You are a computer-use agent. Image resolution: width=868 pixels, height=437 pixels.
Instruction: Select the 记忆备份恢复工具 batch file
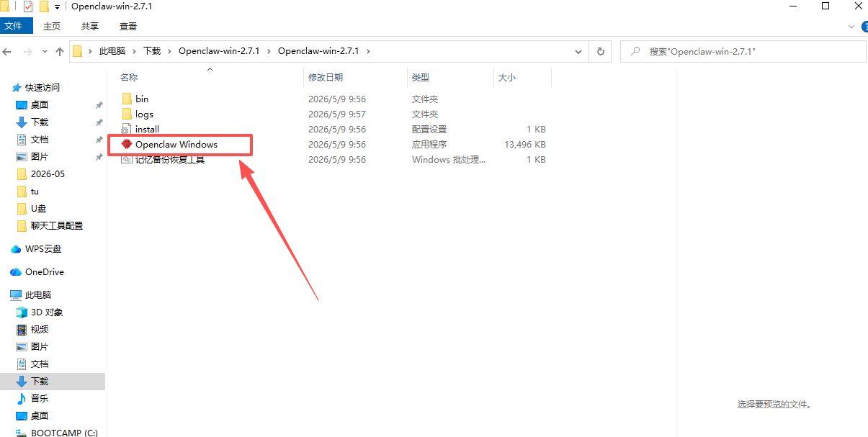tap(170, 159)
